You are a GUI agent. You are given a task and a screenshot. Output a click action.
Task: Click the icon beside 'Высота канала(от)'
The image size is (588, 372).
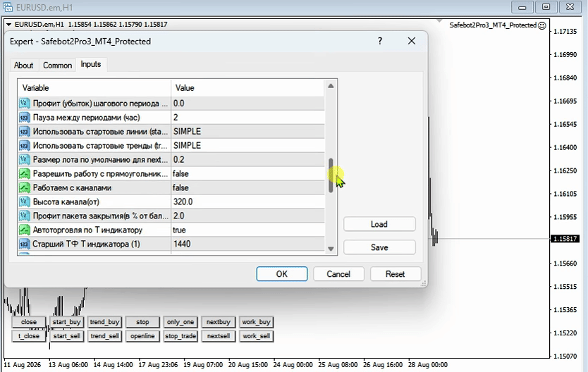point(25,202)
